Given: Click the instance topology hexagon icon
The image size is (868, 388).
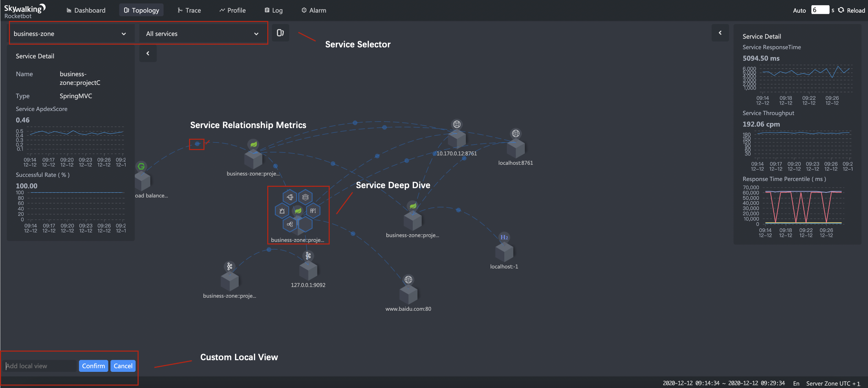Looking at the screenshot, I should pyautogui.click(x=290, y=224).
